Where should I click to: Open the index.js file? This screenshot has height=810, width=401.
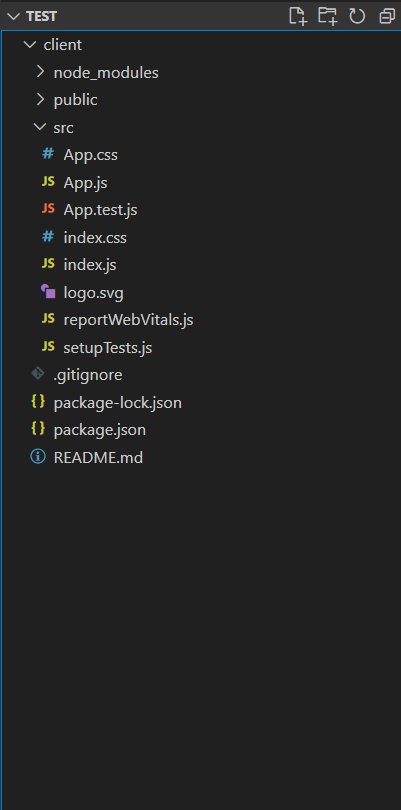(90, 265)
